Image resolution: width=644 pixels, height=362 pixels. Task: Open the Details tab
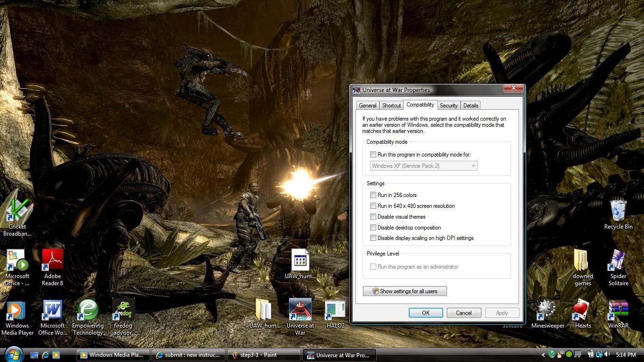click(x=470, y=105)
